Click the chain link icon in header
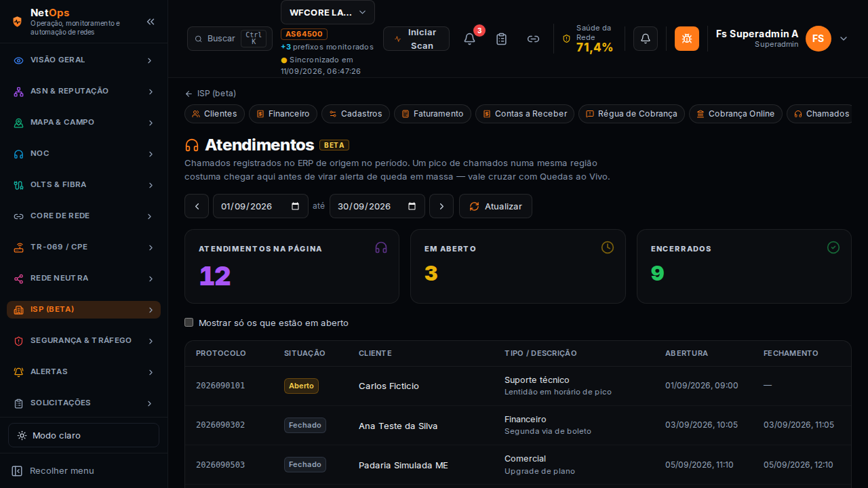This screenshot has width=868, height=488. [x=534, y=39]
